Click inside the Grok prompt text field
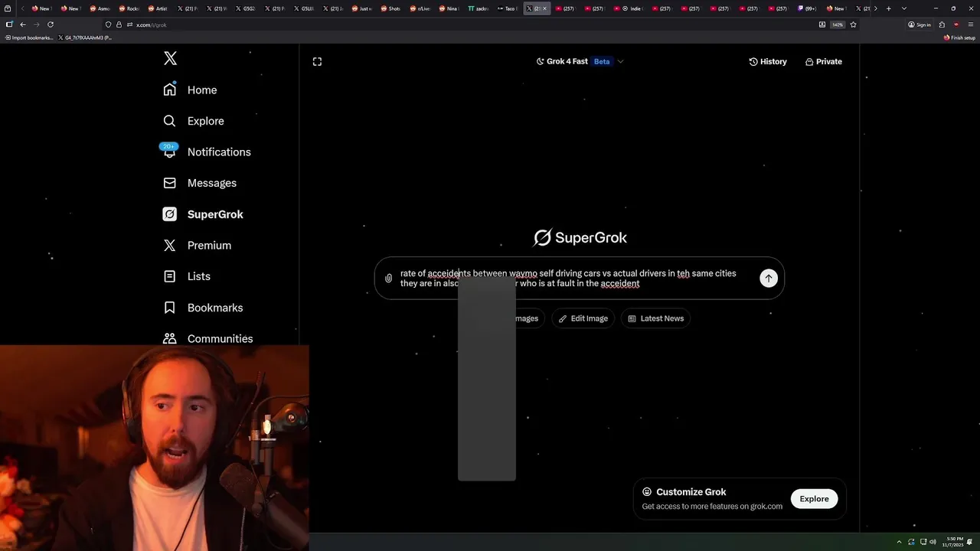This screenshot has width=980, height=551. (568, 278)
